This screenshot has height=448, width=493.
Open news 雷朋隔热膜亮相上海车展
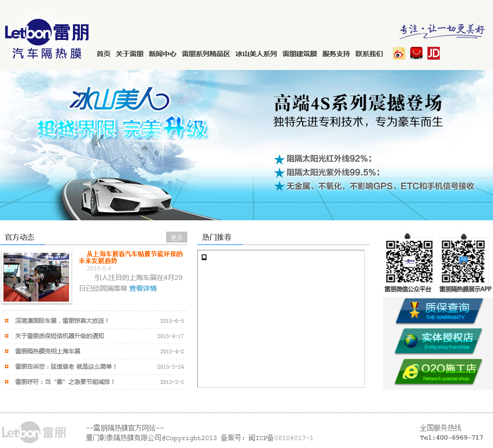(x=48, y=351)
